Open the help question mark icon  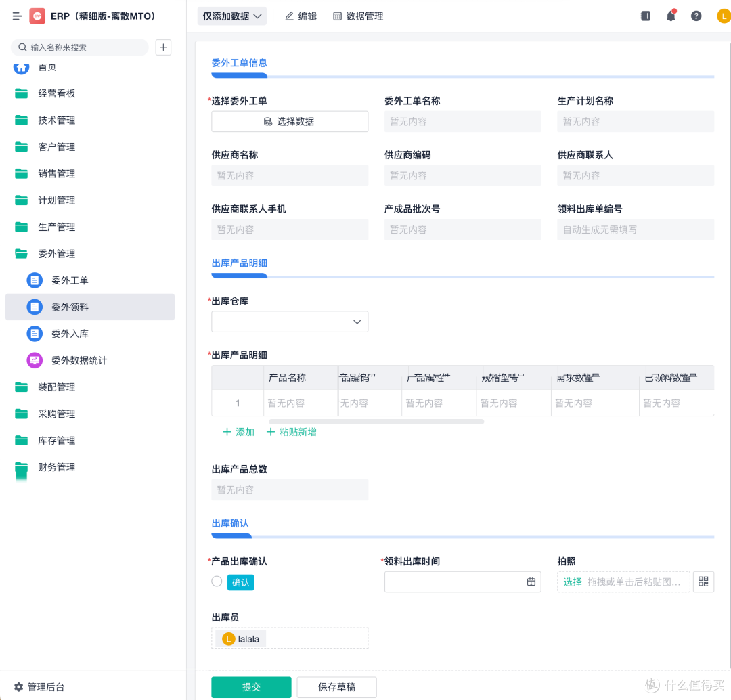point(696,16)
